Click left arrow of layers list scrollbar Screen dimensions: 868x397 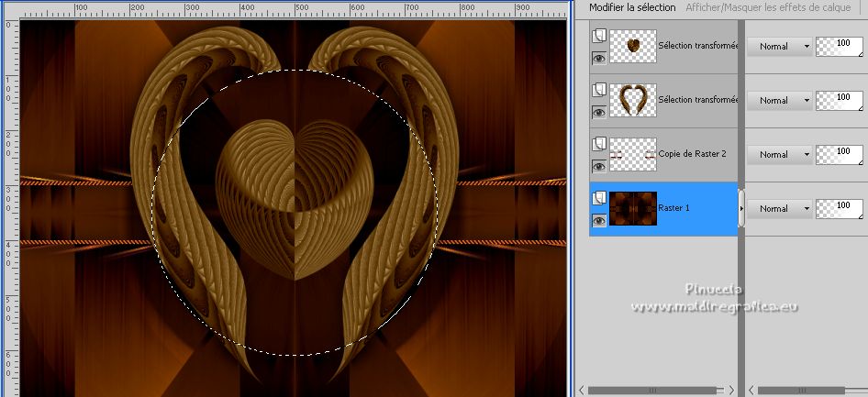point(581,390)
